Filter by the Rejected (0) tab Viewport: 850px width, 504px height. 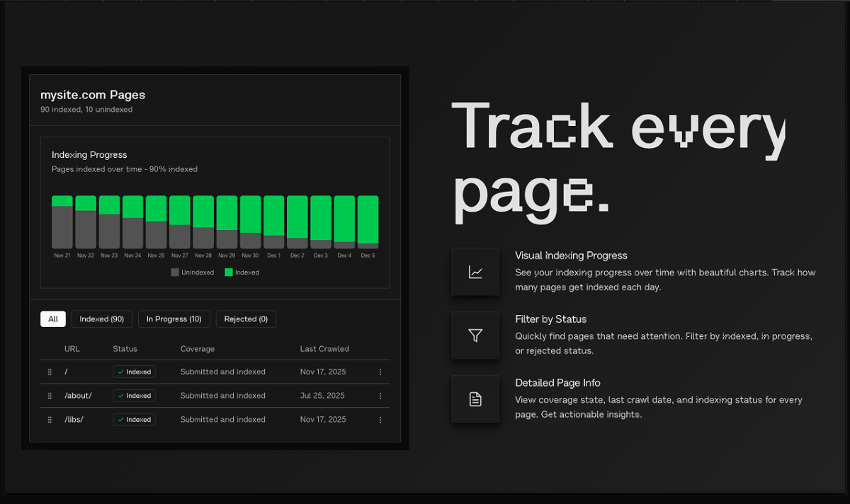coord(246,319)
